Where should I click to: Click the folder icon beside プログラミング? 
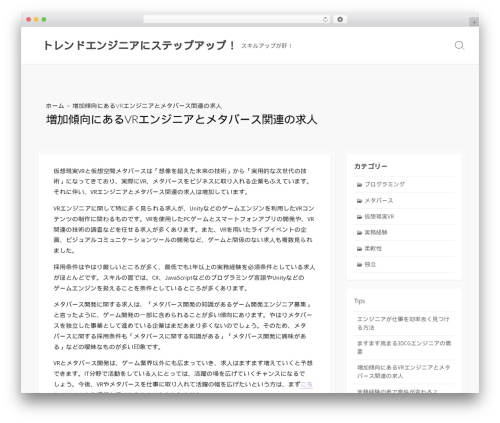tap(359, 184)
